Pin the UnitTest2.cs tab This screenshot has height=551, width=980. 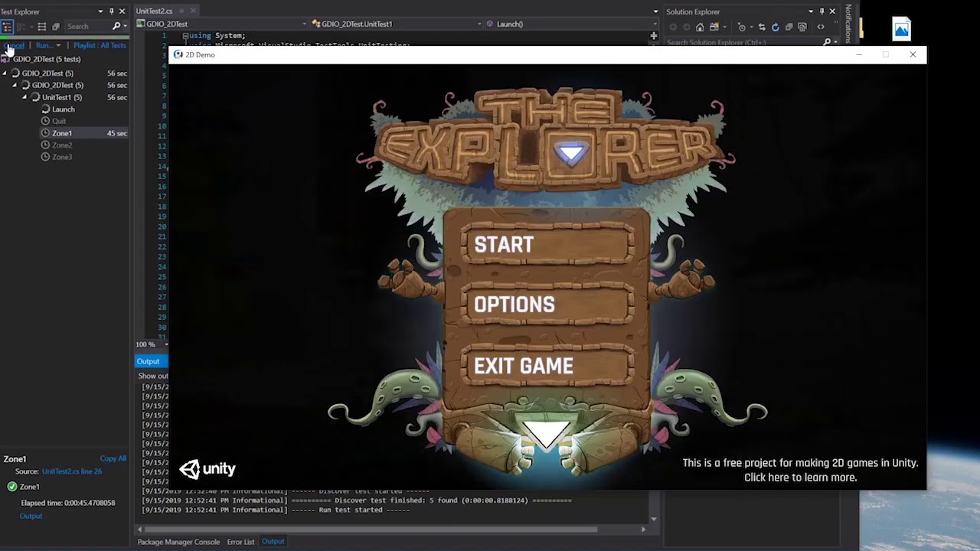181,11
